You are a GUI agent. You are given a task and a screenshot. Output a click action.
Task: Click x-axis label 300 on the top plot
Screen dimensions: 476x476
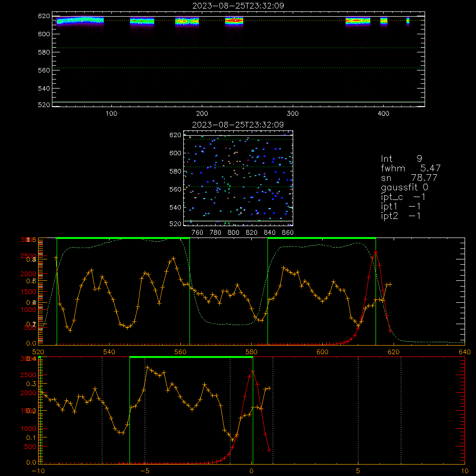[x=293, y=114]
